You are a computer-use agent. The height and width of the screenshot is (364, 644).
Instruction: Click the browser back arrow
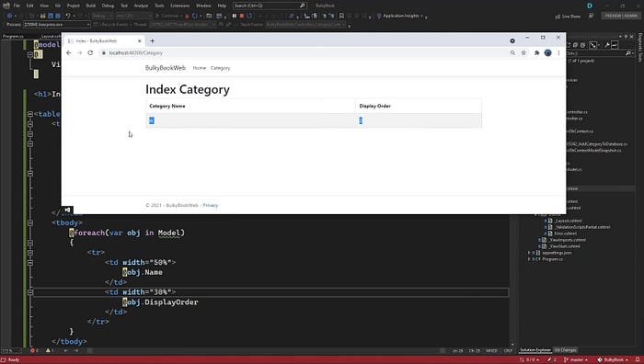(x=69, y=53)
